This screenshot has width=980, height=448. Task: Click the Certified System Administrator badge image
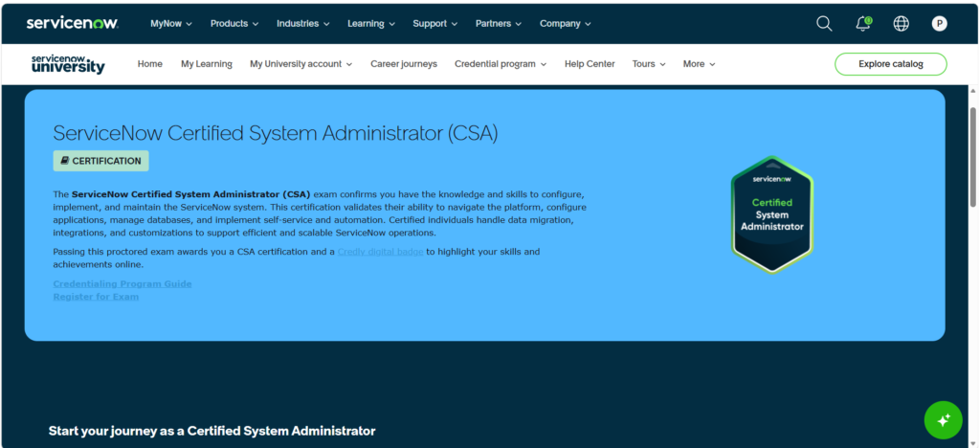pos(772,214)
